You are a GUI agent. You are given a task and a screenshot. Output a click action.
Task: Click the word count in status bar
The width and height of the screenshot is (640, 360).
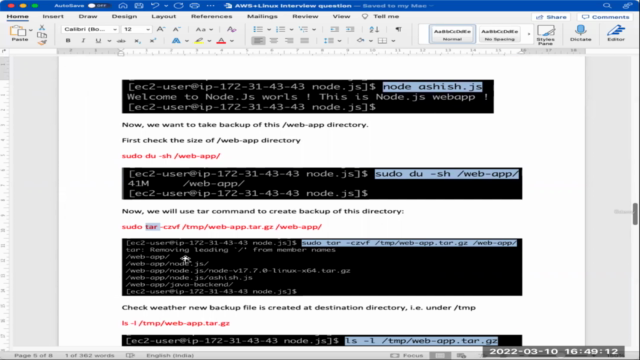89,356
